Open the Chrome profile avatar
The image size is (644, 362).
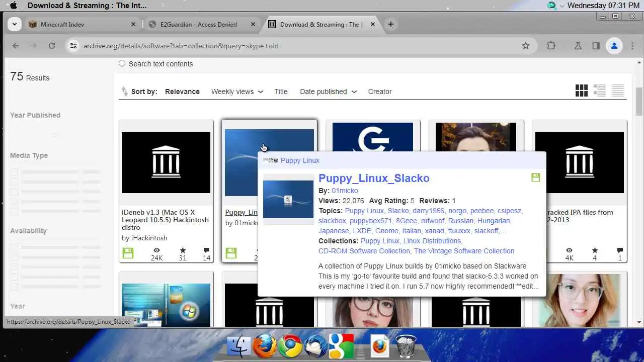pyautogui.click(x=614, y=46)
